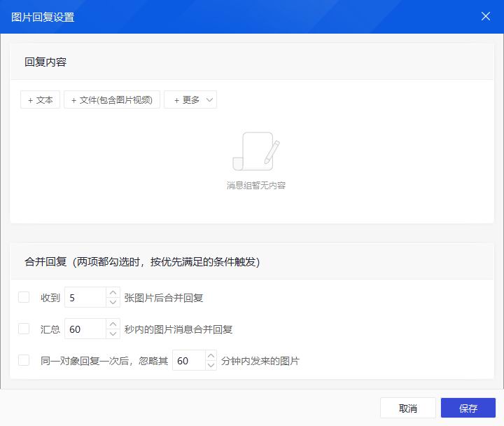
Task: Increase the 汇总 seconds value
Action: pyautogui.click(x=113, y=324)
